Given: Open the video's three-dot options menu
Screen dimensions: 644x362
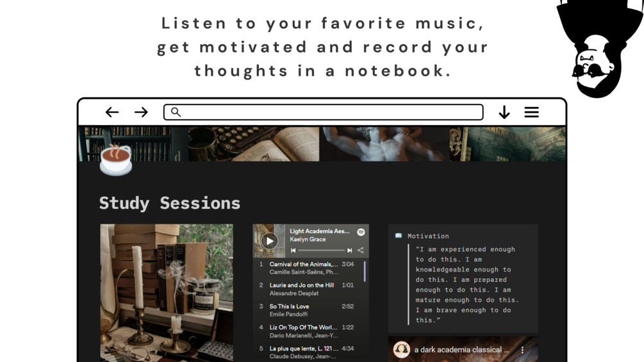Looking at the screenshot, I should (x=522, y=350).
